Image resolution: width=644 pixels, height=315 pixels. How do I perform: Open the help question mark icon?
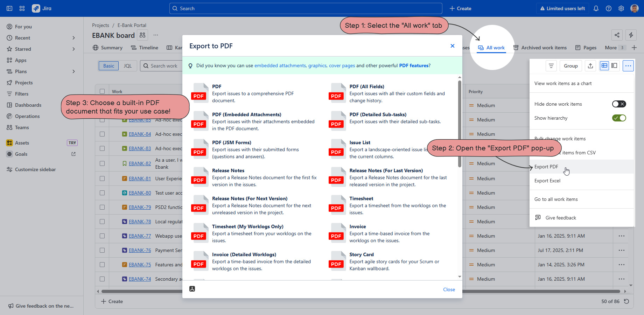coord(609,8)
